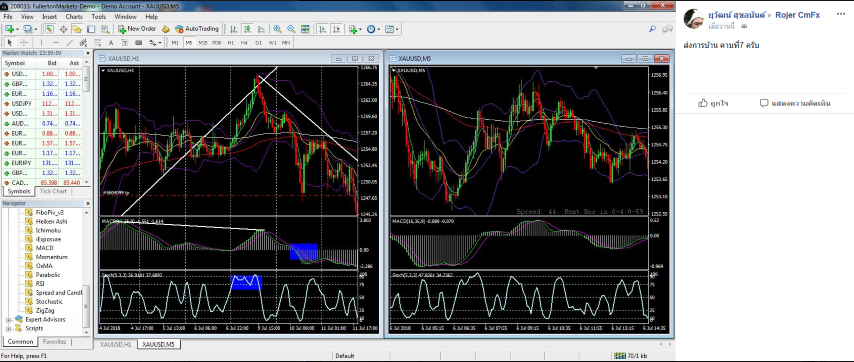Viewport: 854px width, 362px height.
Task: Click the tile windows icon
Action: click(305, 29)
